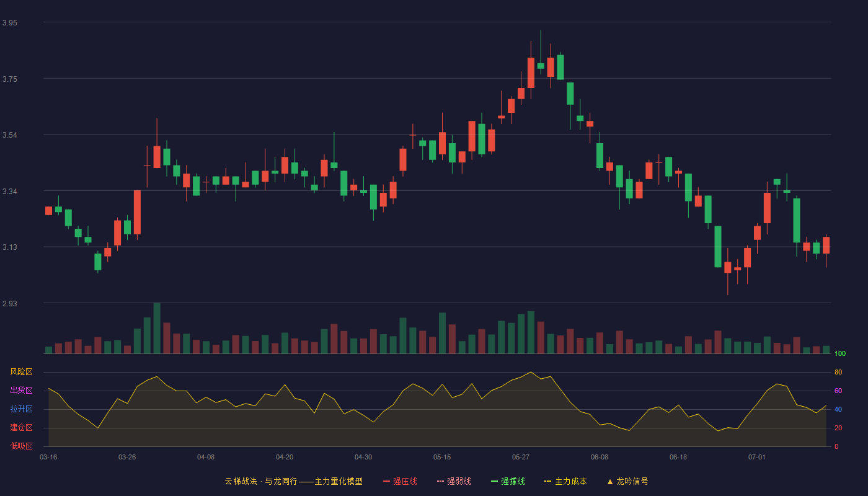Click the 云梯战法 主力量化模型 title text
868x496 pixels.
click(293, 481)
